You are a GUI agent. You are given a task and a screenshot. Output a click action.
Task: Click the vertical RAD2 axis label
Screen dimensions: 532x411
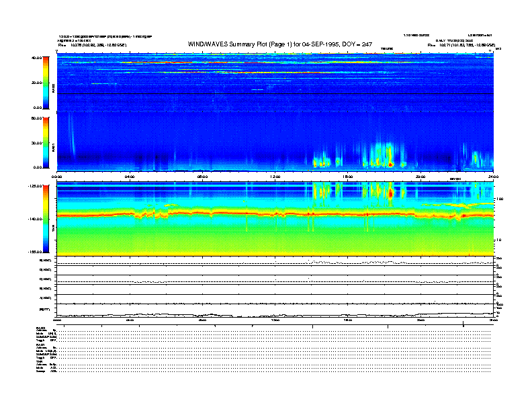(x=53, y=88)
